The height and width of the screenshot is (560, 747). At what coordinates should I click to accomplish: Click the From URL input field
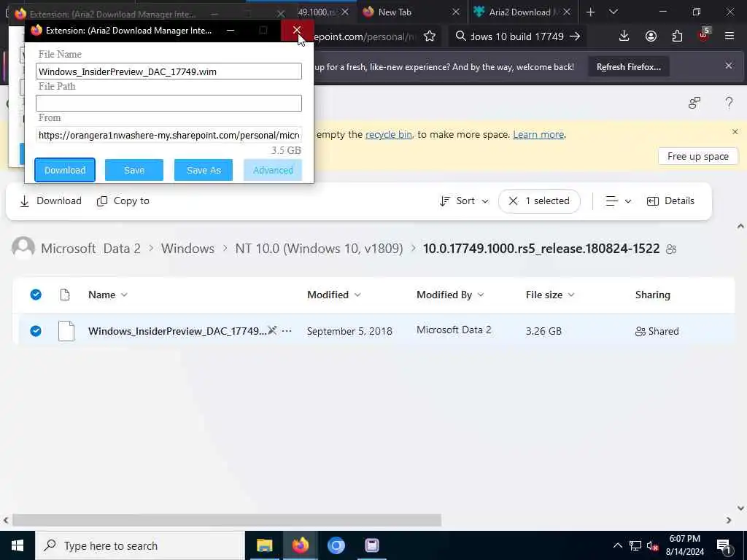169,135
